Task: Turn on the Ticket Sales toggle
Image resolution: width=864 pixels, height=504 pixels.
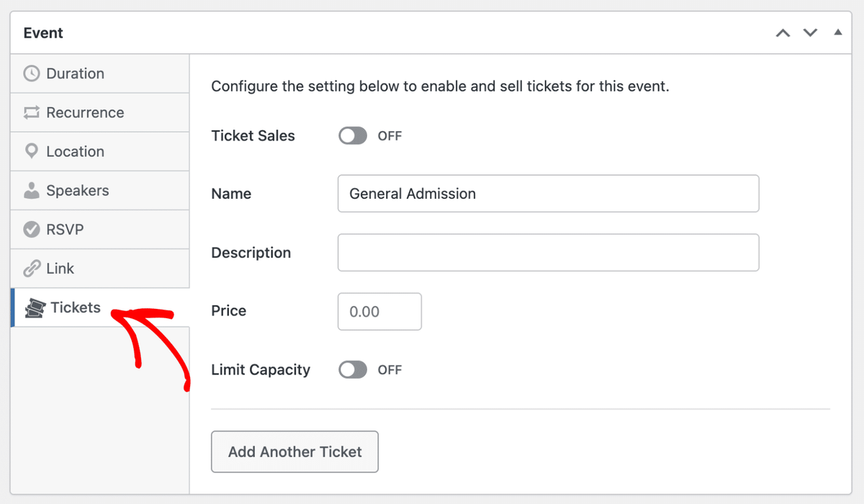Action: pos(353,136)
